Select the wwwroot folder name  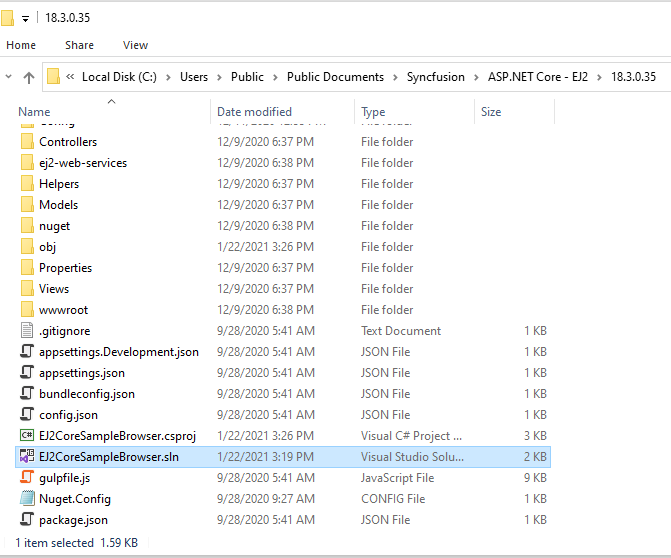tap(63, 309)
